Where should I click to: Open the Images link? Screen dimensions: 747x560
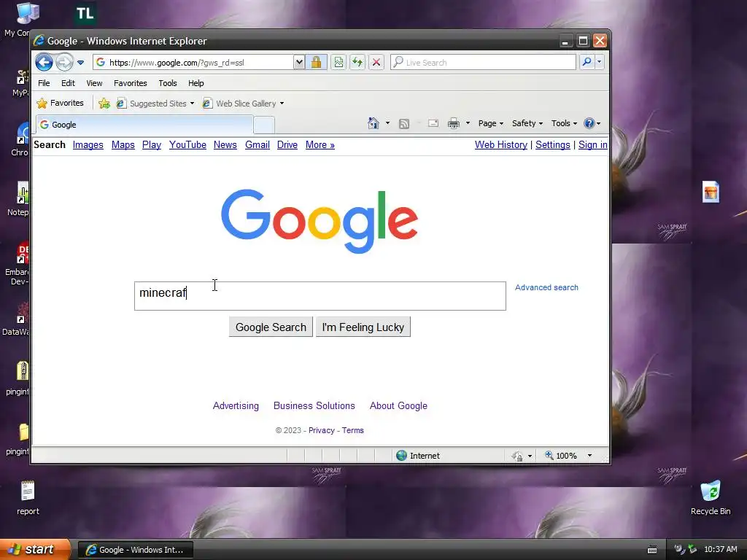[x=88, y=145]
